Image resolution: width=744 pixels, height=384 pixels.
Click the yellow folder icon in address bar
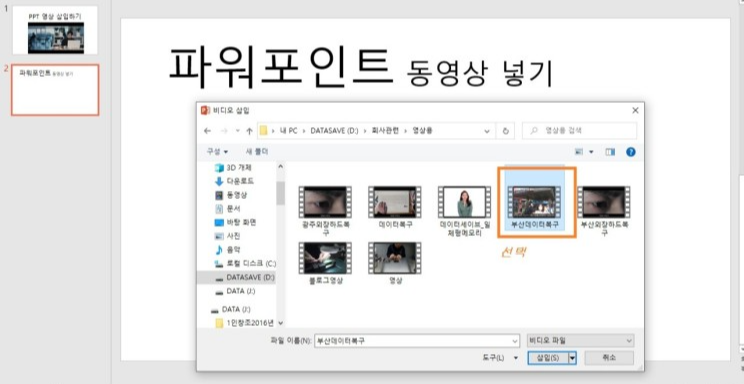pyautogui.click(x=263, y=131)
